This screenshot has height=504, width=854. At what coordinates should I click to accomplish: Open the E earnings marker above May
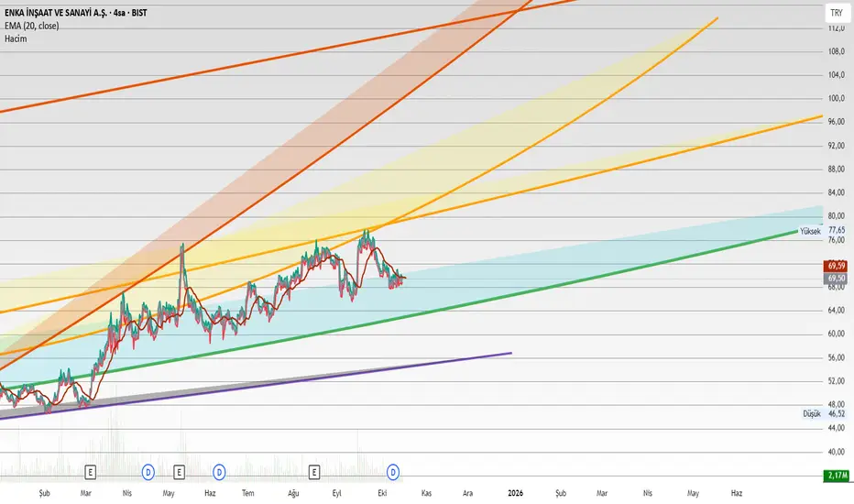coord(179,473)
